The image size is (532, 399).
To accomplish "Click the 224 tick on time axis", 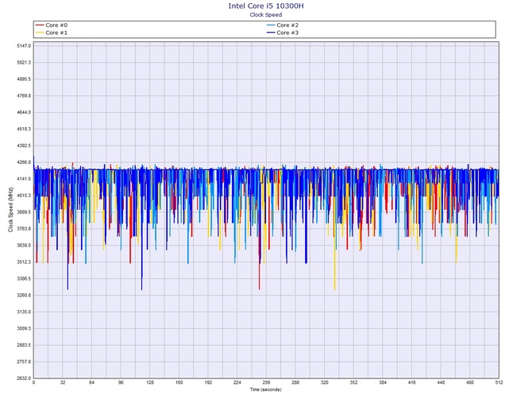I will [x=237, y=382].
